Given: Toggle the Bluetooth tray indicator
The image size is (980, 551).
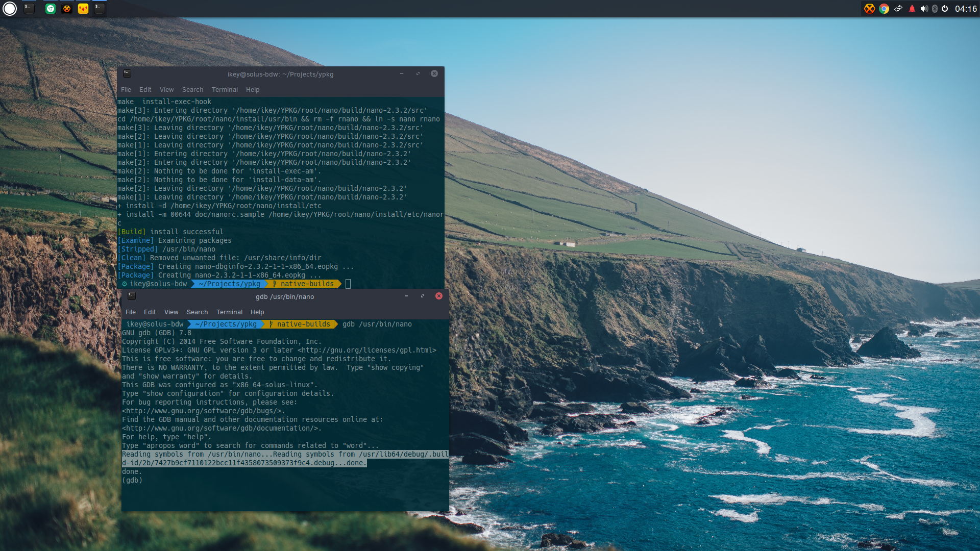Looking at the screenshot, I should [x=935, y=9].
